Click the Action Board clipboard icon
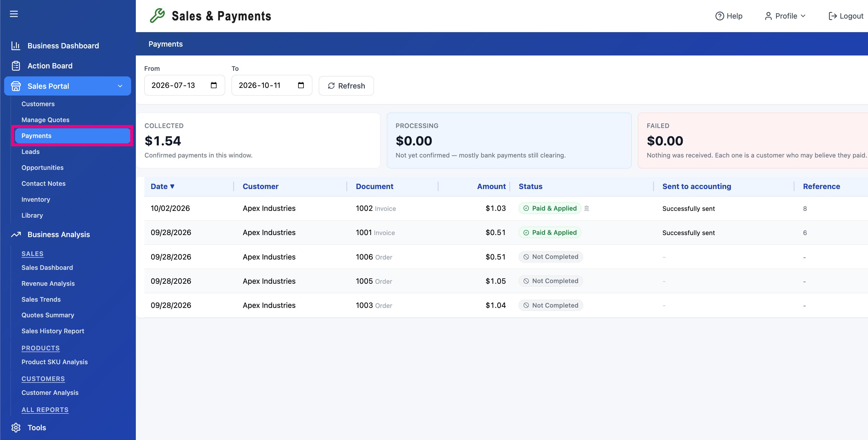 coord(16,66)
